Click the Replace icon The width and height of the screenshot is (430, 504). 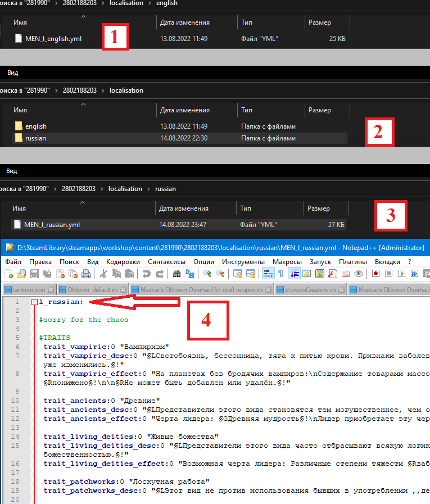coord(190,274)
